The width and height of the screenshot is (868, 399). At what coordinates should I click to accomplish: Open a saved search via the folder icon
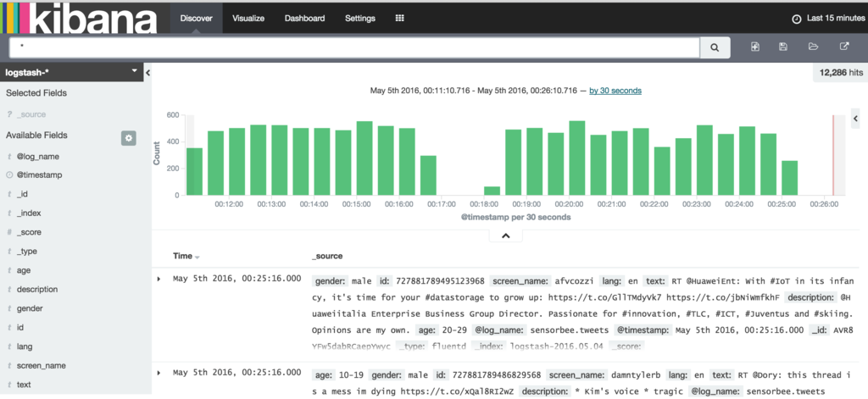pyautogui.click(x=813, y=47)
